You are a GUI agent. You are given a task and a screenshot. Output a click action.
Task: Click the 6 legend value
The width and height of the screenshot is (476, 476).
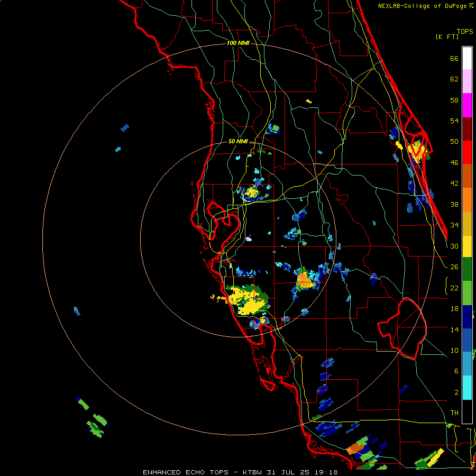tap(456, 371)
